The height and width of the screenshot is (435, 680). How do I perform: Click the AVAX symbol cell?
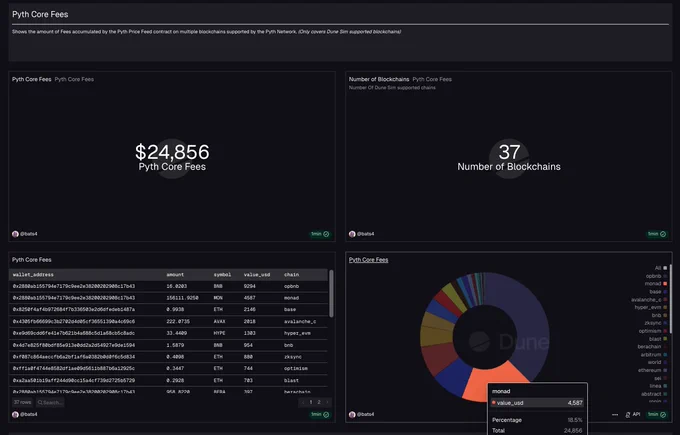(219, 321)
